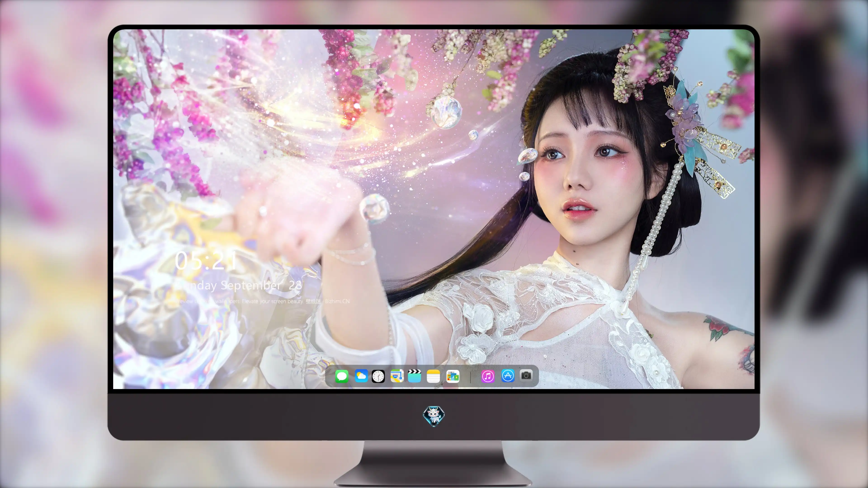Open the Clock app in the dock

(378, 376)
